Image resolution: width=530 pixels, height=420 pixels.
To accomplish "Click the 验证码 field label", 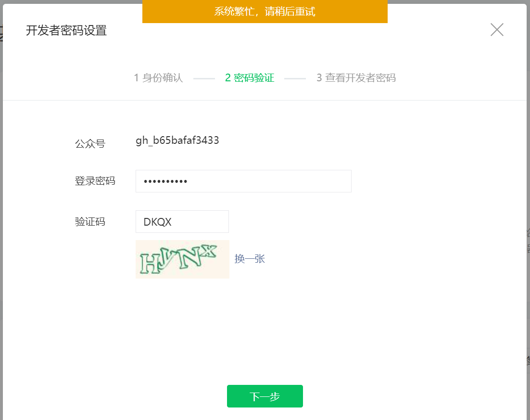I will 90,221.
